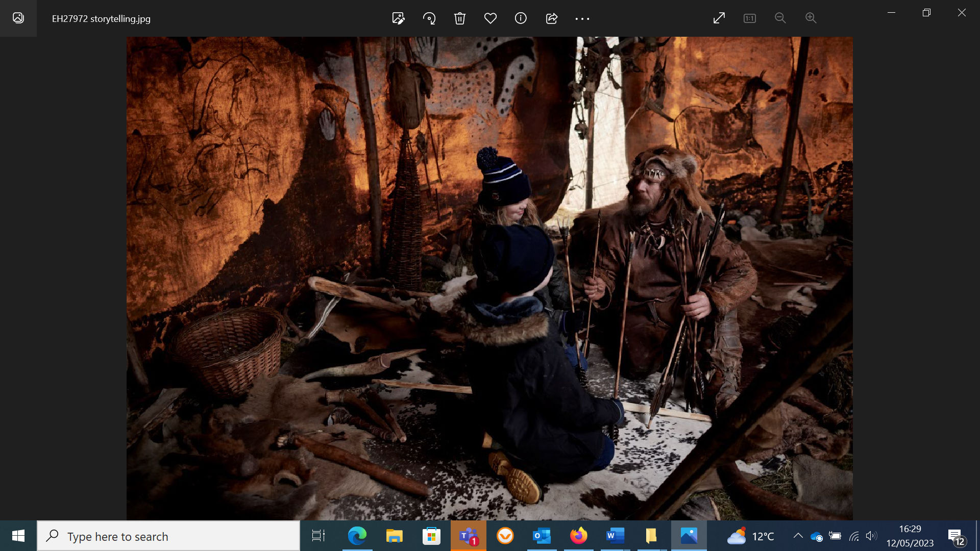Rotate the photo

(429, 18)
